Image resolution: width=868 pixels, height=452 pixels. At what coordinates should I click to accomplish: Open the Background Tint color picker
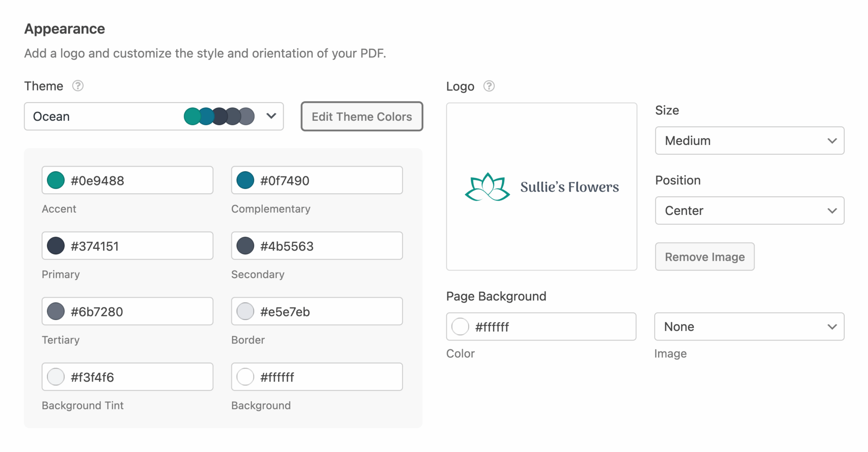pos(55,377)
